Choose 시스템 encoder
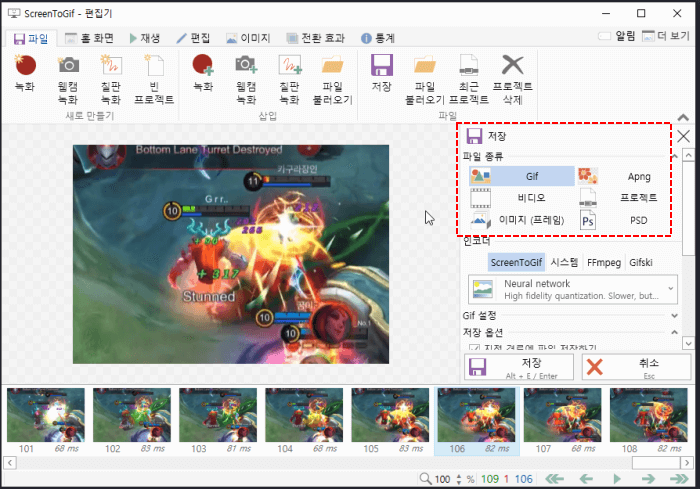 pyautogui.click(x=564, y=262)
